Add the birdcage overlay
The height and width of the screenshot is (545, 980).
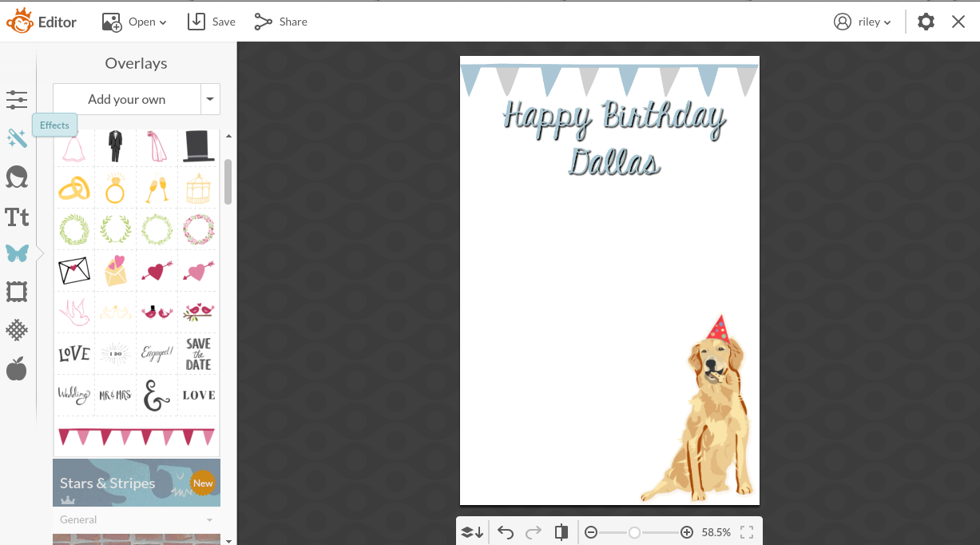point(198,189)
